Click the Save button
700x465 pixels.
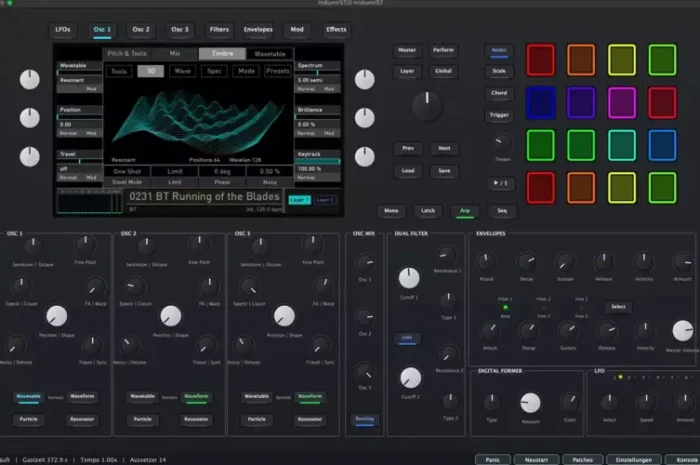[x=444, y=171]
